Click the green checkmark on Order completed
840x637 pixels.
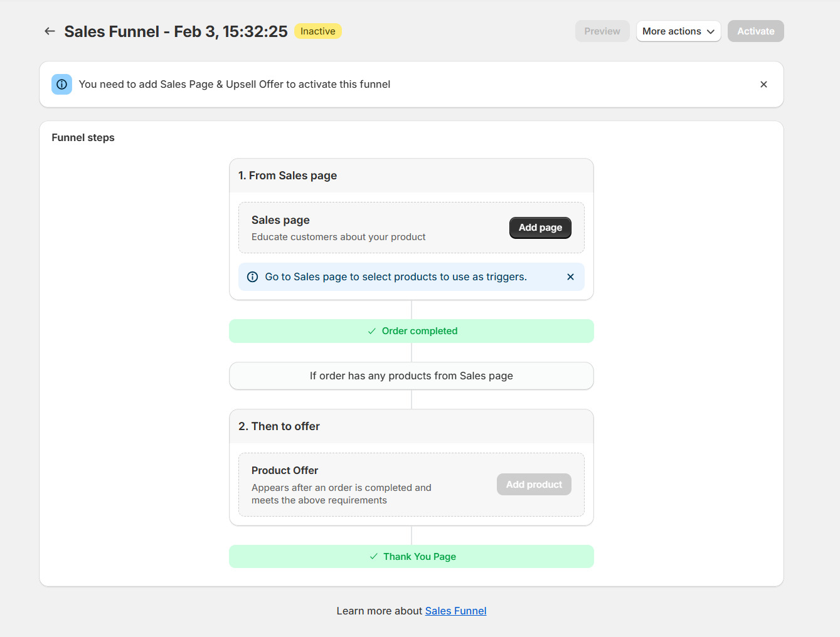371,330
